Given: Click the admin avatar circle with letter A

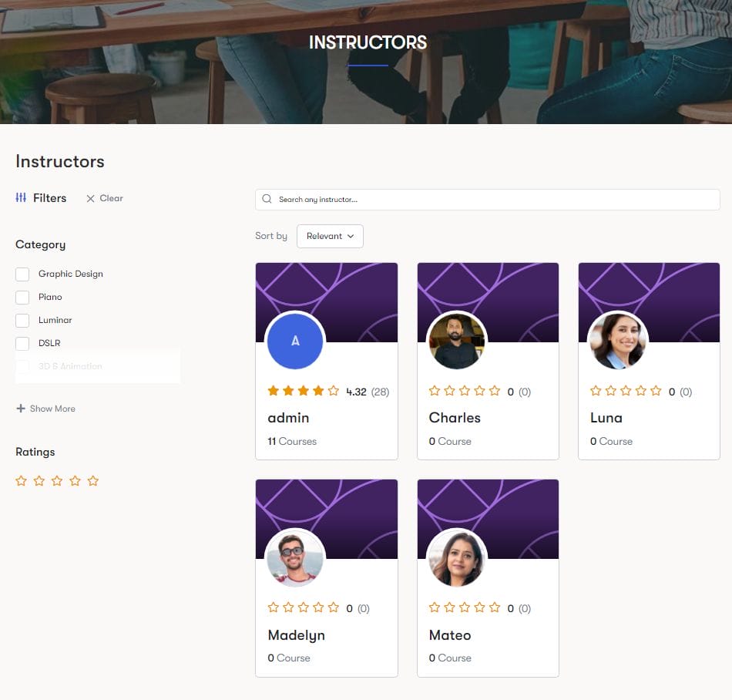Looking at the screenshot, I should [295, 341].
